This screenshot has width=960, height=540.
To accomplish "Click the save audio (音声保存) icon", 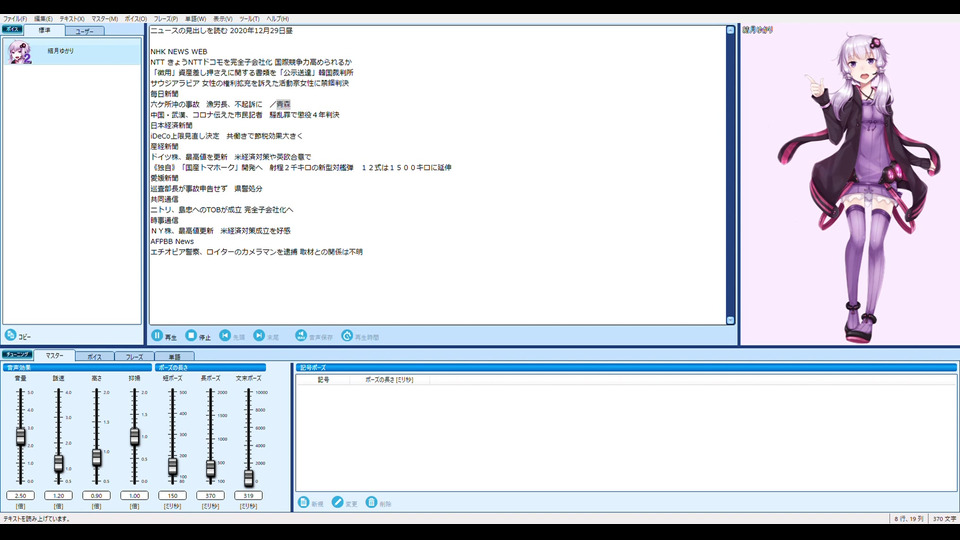I will coord(301,336).
